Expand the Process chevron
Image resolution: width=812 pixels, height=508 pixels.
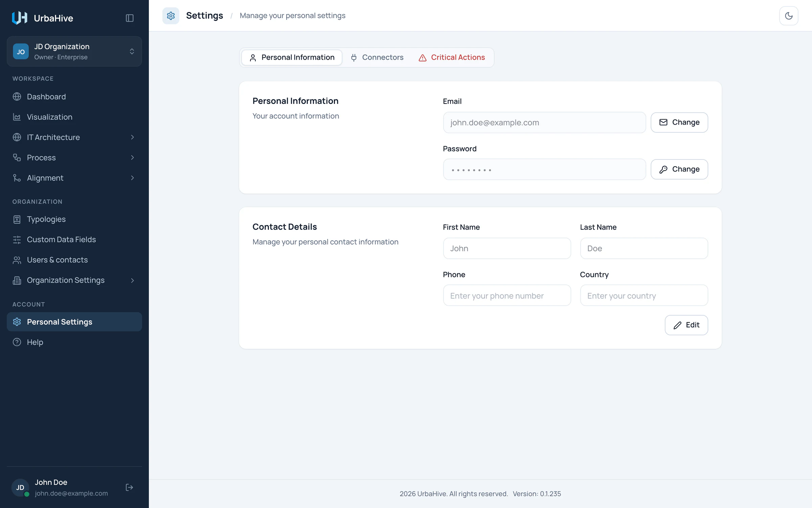(132, 157)
